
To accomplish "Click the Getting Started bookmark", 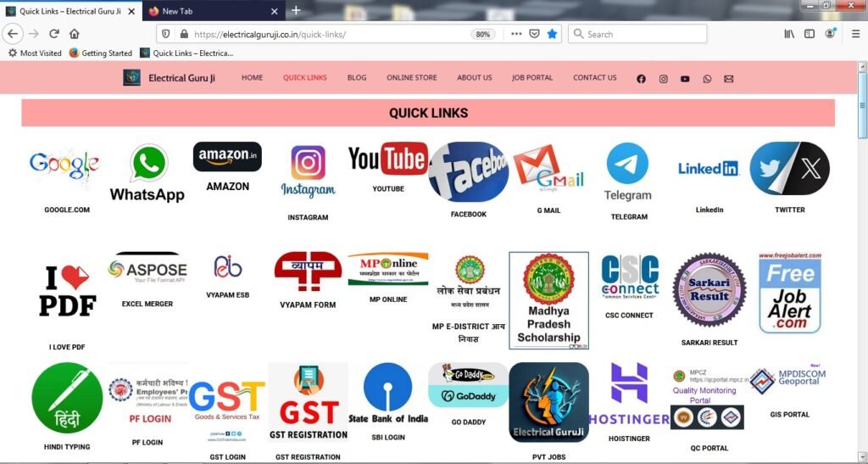I will pos(101,53).
